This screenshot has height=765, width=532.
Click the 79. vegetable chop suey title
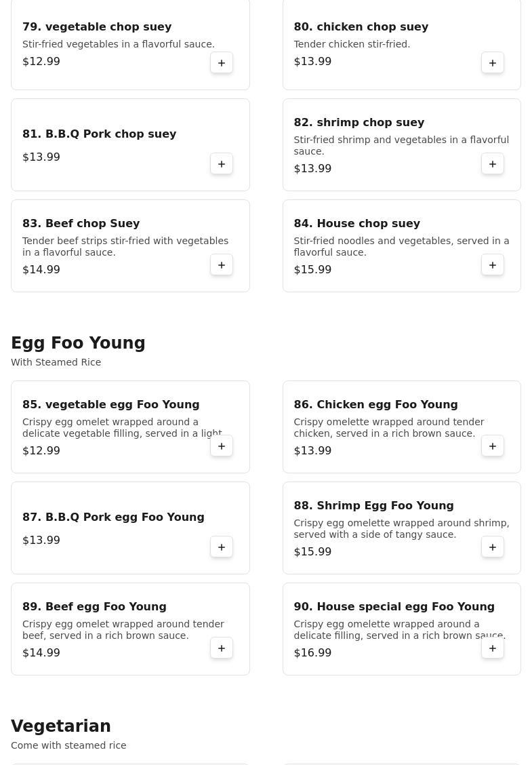[x=97, y=26]
